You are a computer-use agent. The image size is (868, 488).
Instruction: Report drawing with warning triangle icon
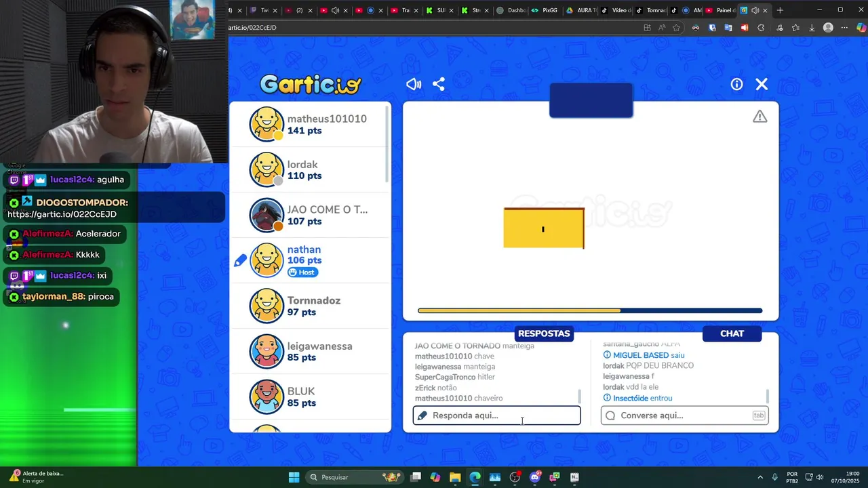point(760,117)
